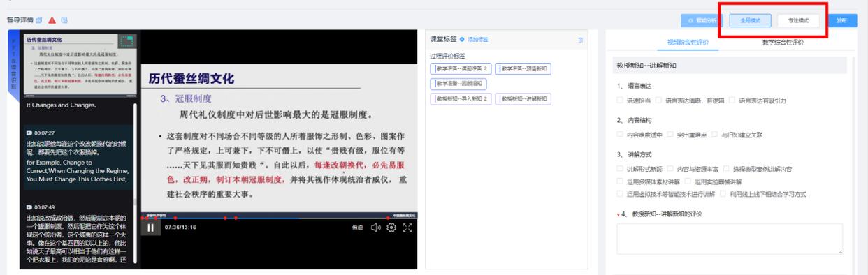Viewport: 868px width, 275px height.
Task: Select the 教授新知--讲解新知 tag
Action: click(x=523, y=99)
